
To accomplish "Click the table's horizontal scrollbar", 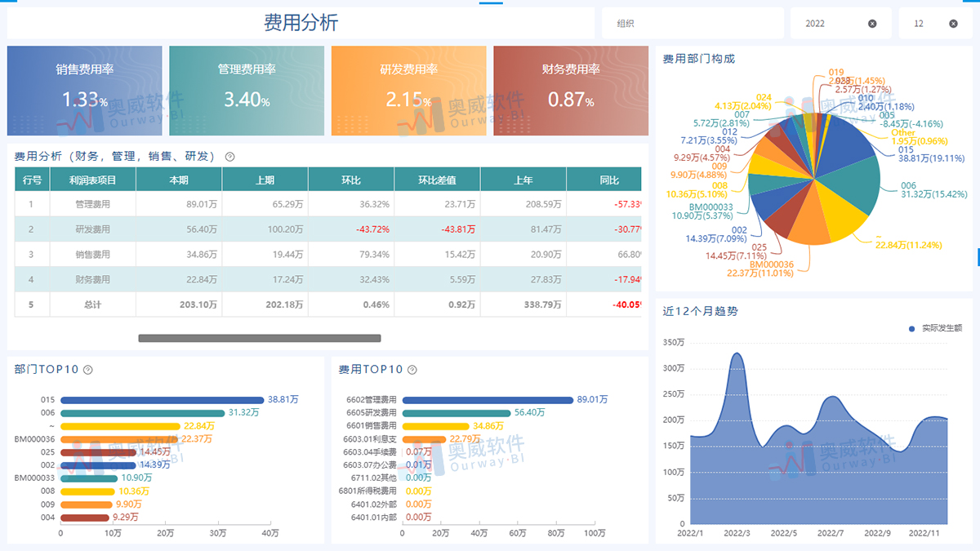I will coord(260,338).
